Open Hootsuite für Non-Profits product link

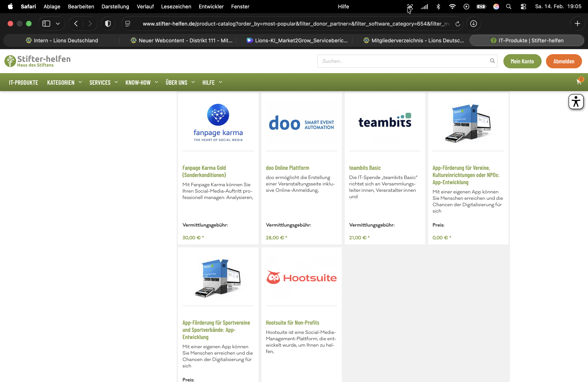click(292, 322)
